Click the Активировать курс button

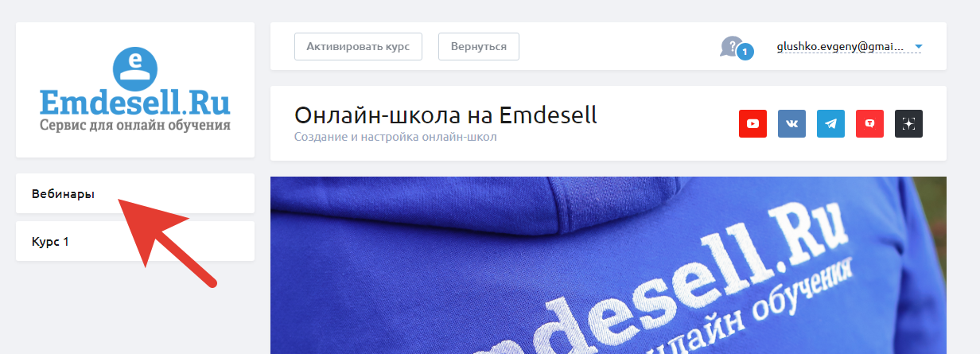358,46
